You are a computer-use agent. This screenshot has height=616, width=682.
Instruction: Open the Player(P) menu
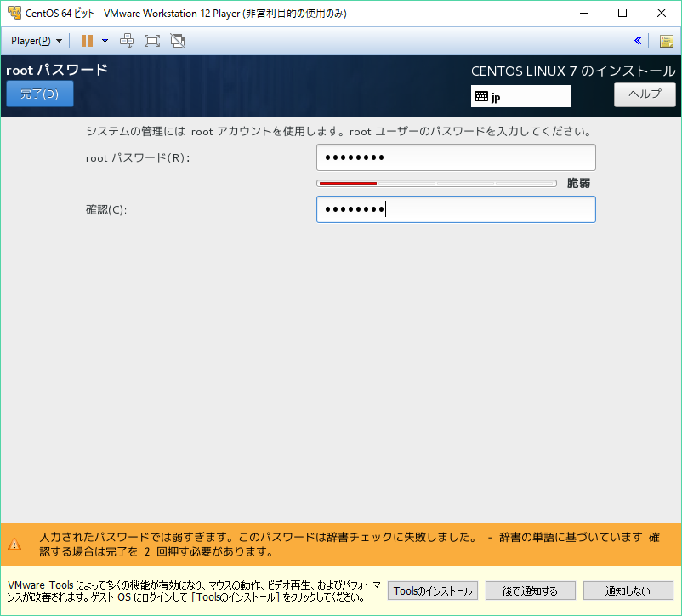34,40
